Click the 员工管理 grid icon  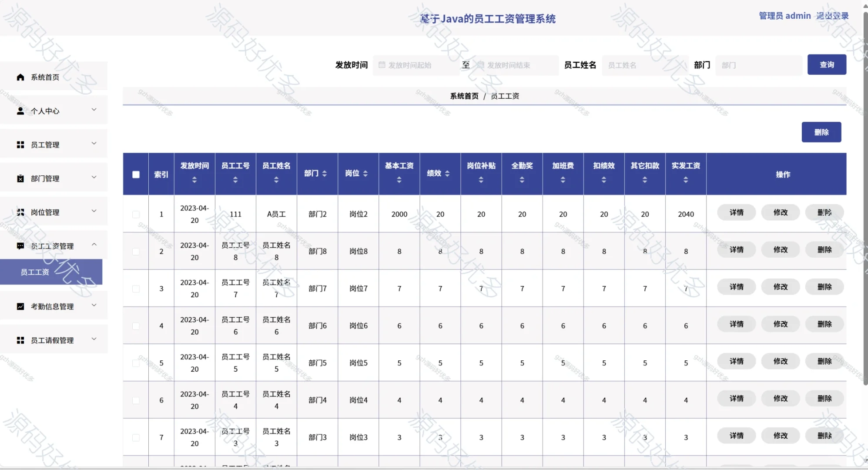click(x=20, y=144)
